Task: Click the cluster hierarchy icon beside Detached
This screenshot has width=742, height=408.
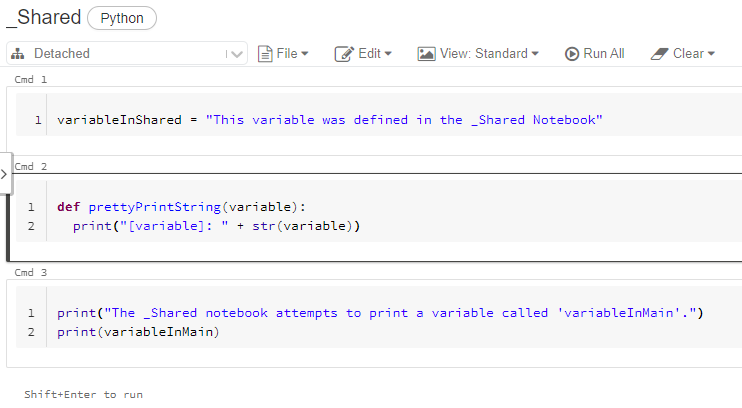Action: (x=18, y=53)
